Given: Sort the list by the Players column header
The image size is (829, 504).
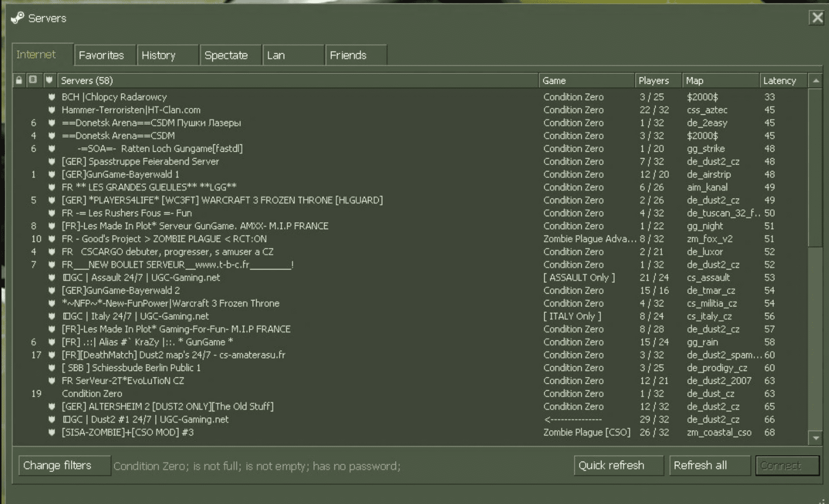Looking at the screenshot, I should [654, 80].
